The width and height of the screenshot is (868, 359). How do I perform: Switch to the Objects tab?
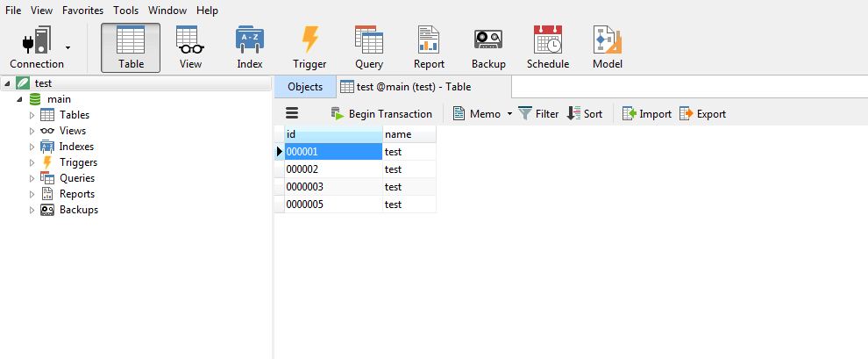305,87
